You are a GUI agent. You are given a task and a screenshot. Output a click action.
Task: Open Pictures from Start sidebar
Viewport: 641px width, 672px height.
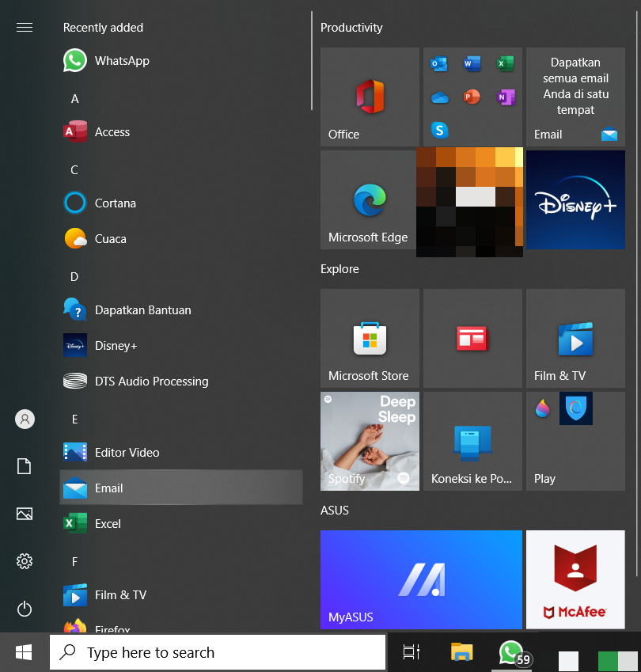(x=25, y=514)
